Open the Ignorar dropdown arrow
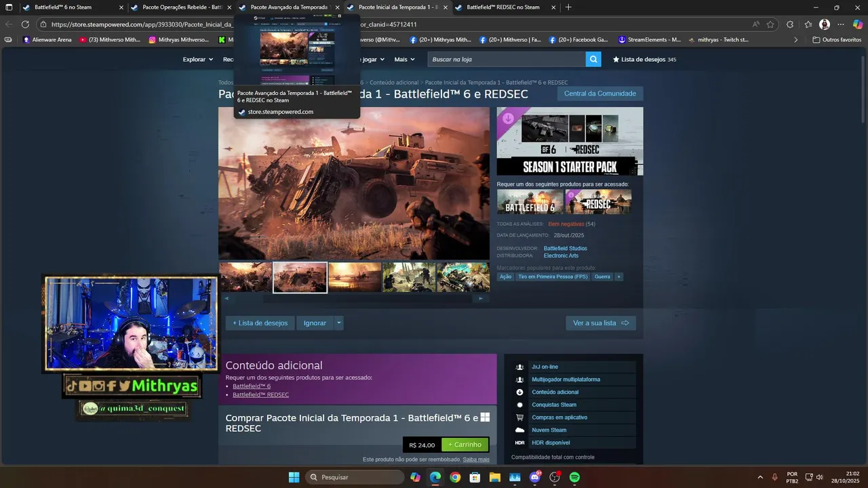Image resolution: width=868 pixels, height=488 pixels. point(339,323)
